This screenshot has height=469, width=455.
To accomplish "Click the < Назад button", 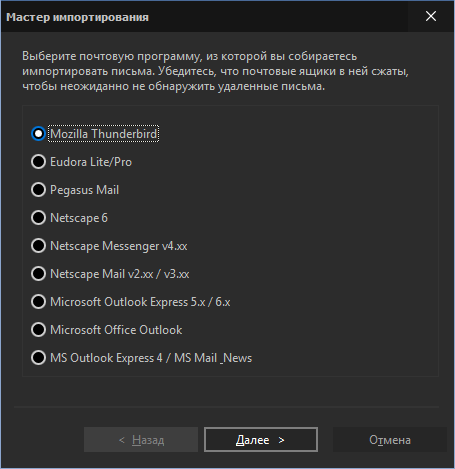I will [141, 440].
